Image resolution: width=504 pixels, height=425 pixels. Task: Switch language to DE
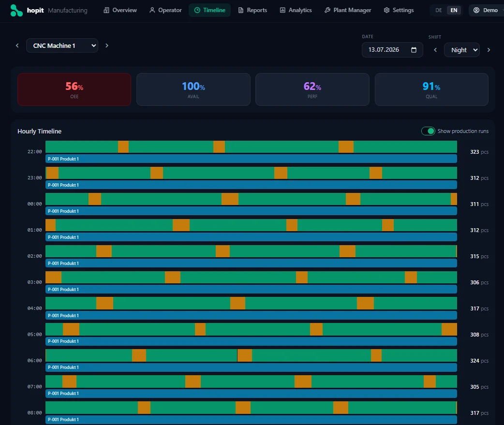(438, 10)
